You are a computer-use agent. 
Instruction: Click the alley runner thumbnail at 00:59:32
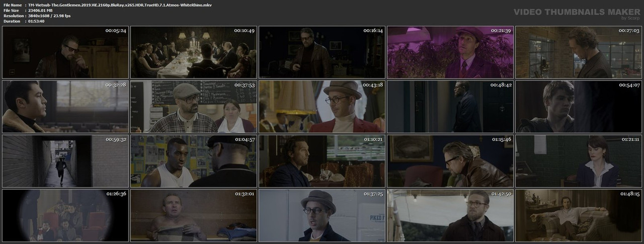(x=65, y=161)
